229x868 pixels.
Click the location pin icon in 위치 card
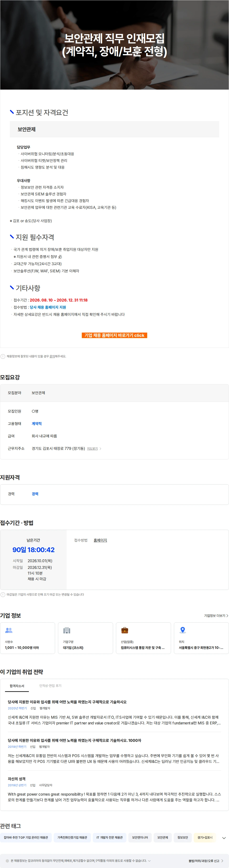click(x=182, y=630)
